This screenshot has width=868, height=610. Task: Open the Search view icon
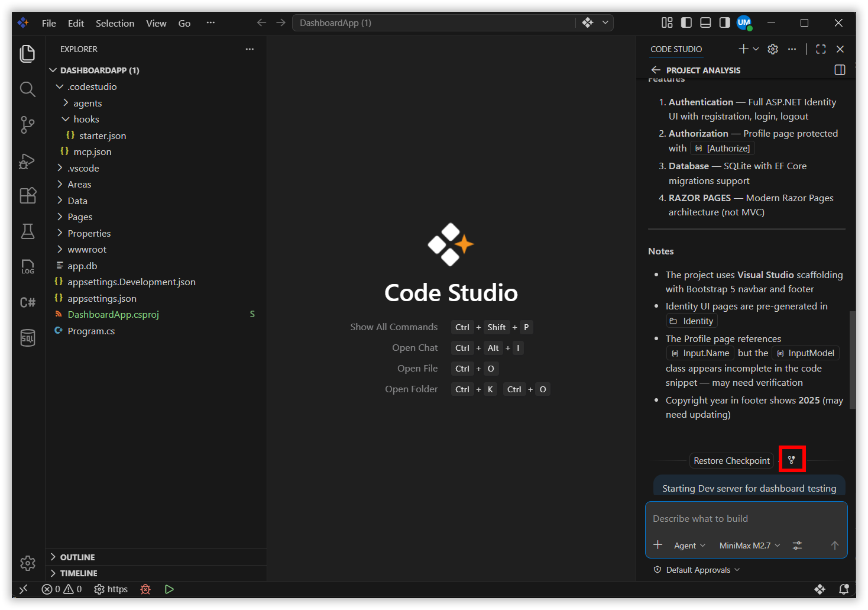(x=27, y=89)
